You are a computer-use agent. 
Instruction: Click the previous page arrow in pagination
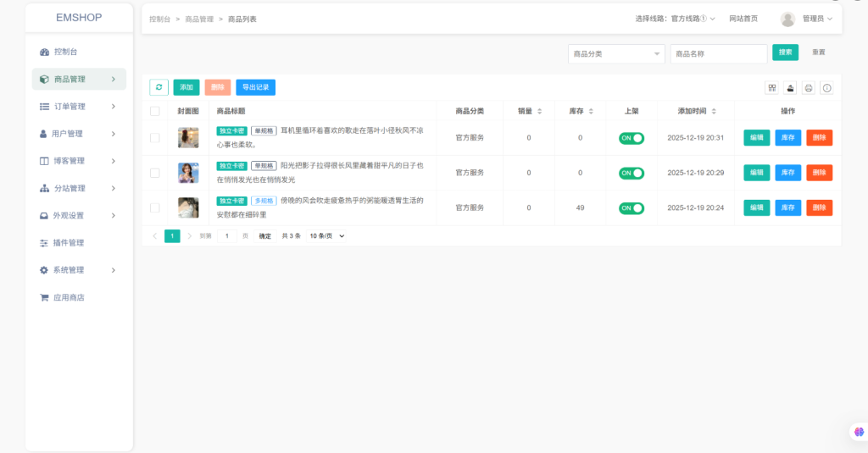155,236
